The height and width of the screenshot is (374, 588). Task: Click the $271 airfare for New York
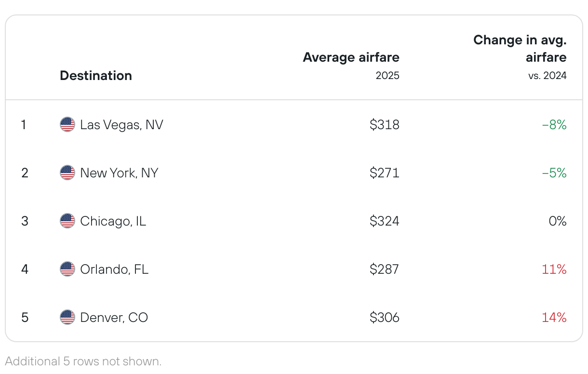click(x=385, y=173)
